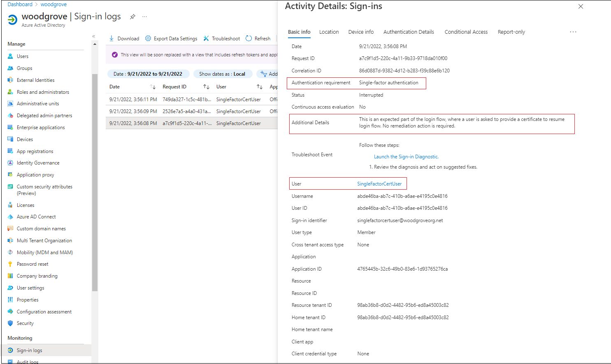Click the Devices icon
611x364 pixels.
click(x=10, y=139)
